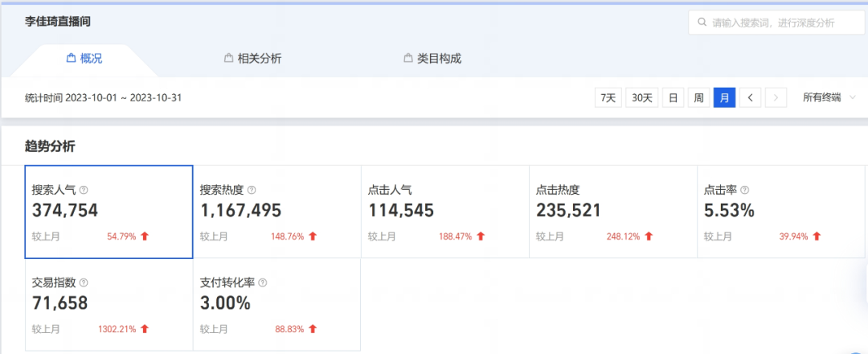The height and width of the screenshot is (354, 868).
Task: Go to the next month with right chevron
Action: pyautogui.click(x=776, y=97)
